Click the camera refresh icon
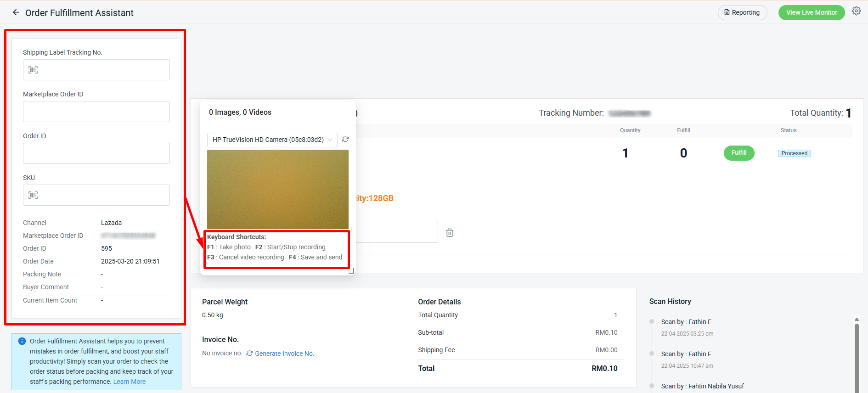868x393 pixels. [345, 140]
